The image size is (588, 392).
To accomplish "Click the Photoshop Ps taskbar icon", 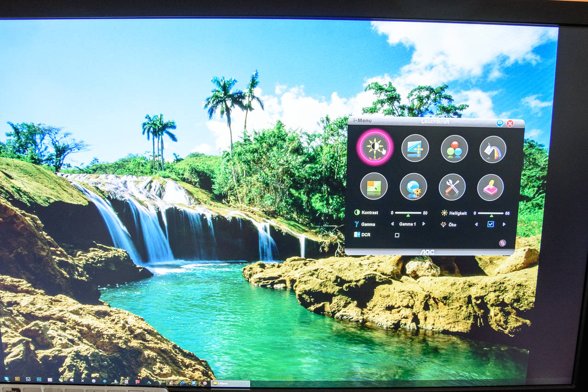I will click(x=39, y=379).
